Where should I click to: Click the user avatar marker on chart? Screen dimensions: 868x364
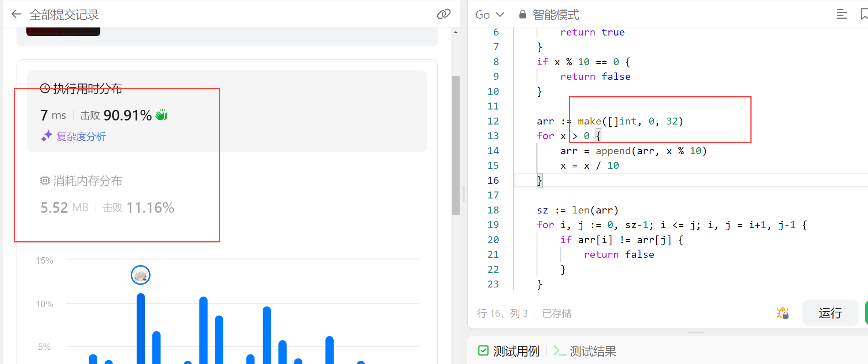click(141, 275)
